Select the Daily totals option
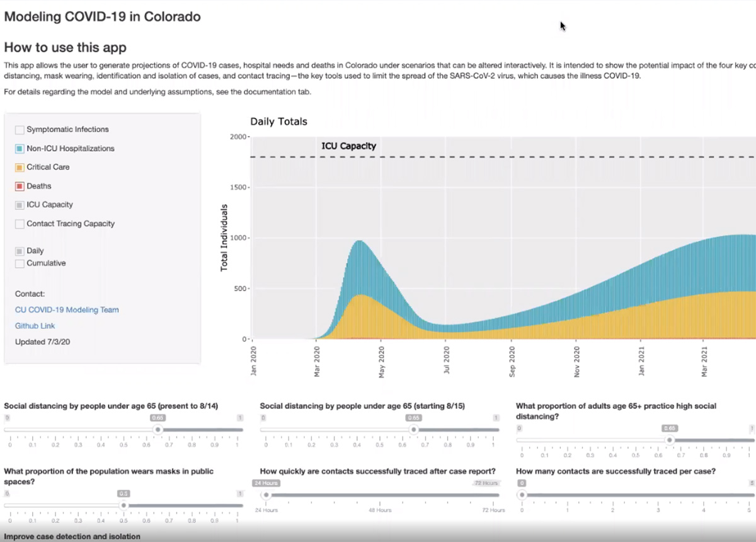The width and height of the screenshot is (756, 542). pyautogui.click(x=20, y=251)
